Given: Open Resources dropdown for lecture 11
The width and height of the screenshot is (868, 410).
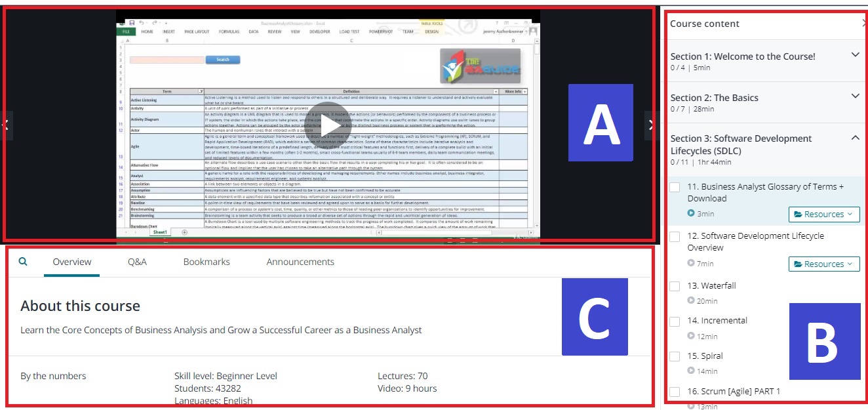Looking at the screenshot, I should [824, 214].
